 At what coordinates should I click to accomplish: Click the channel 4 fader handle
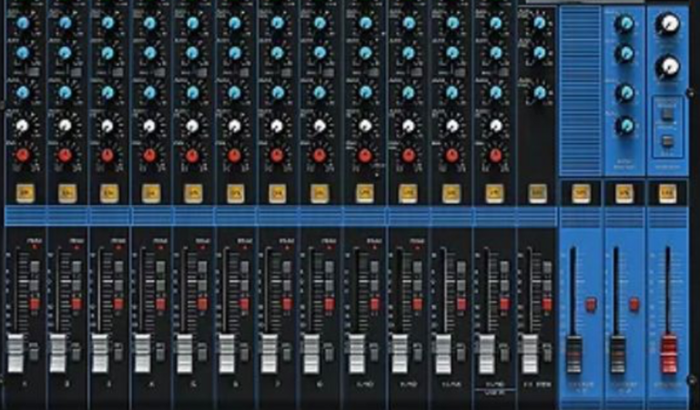click(x=143, y=352)
